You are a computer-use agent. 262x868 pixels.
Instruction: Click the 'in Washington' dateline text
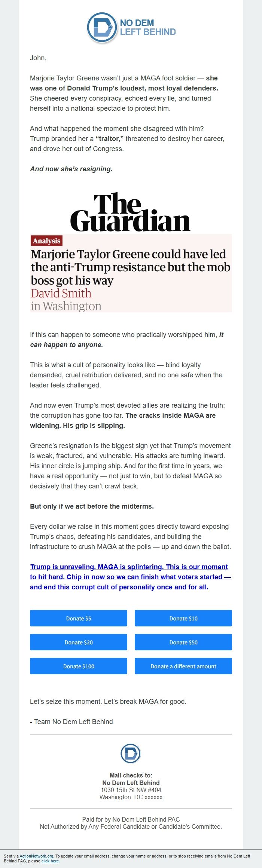point(66,306)
